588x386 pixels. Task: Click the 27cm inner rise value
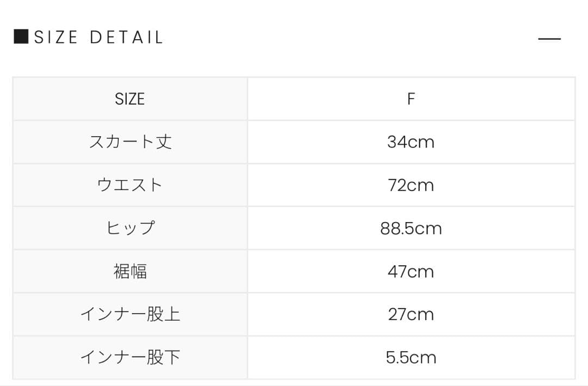(412, 314)
